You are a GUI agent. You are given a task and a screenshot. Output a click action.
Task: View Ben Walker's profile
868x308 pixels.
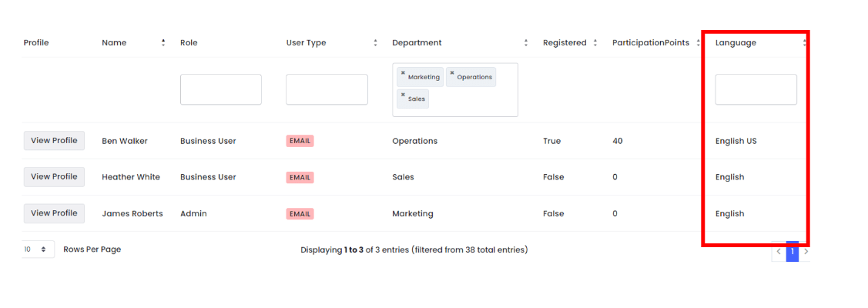[x=54, y=141]
